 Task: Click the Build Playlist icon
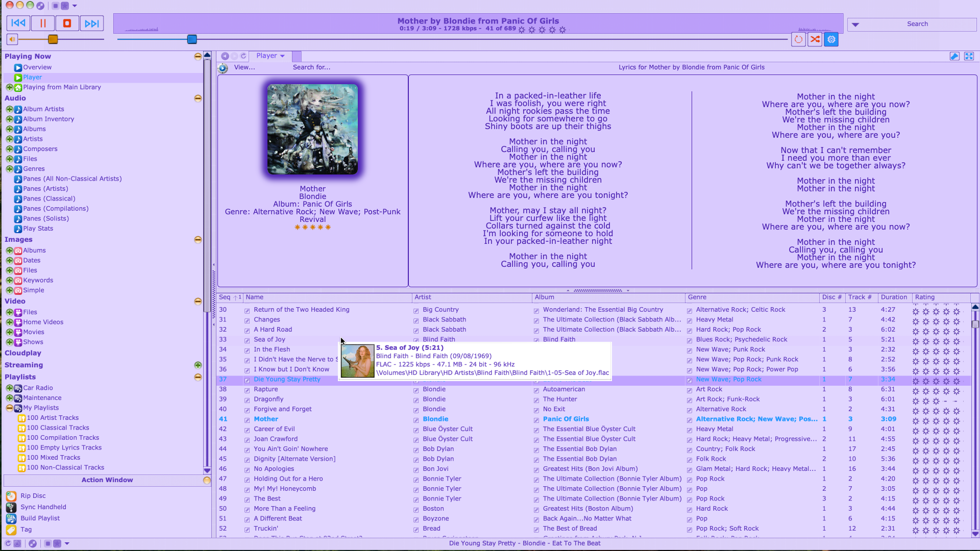pyautogui.click(x=11, y=518)
